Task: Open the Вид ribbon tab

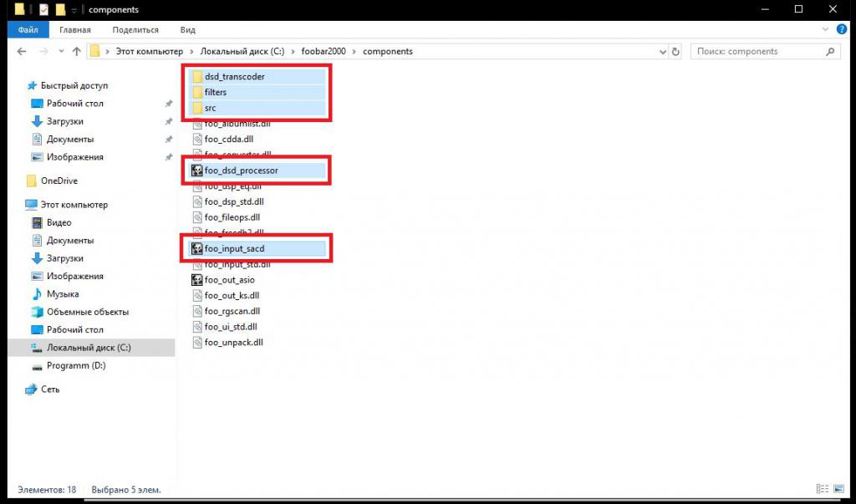Action: (x=188, y=29)
